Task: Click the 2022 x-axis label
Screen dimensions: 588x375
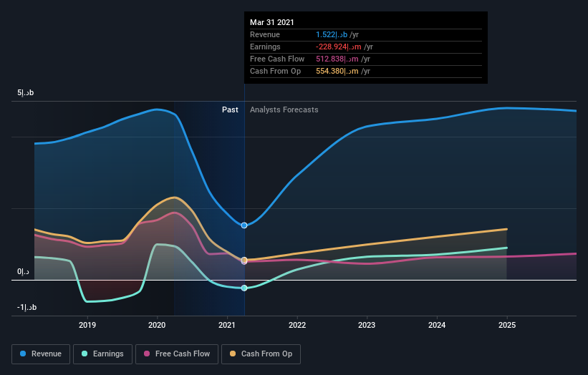Action: 297,325
